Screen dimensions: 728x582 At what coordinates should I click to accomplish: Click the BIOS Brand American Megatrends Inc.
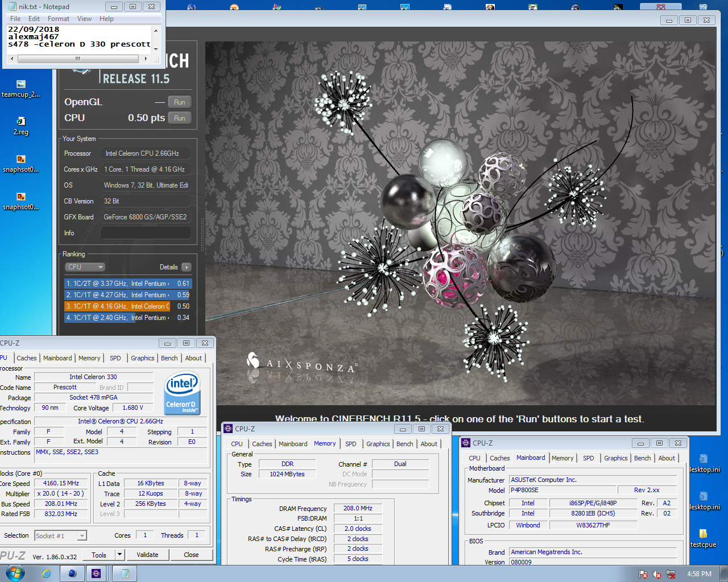click(593, 552)
